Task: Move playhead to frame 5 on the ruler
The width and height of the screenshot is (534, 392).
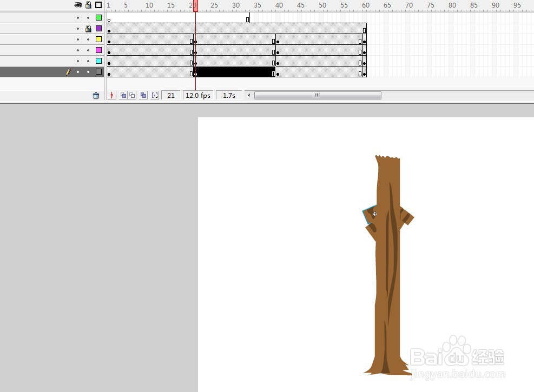Action: [126, 5]
